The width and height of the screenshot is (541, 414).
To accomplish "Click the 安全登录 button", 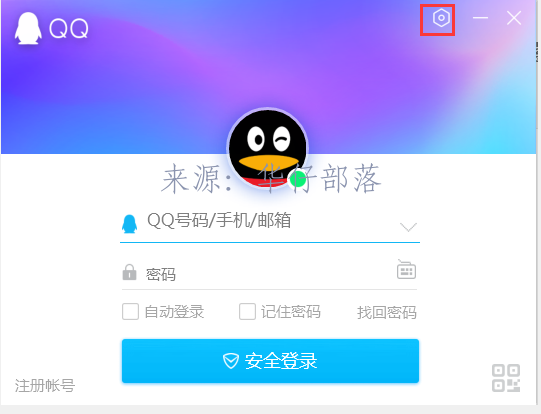I will pos(270,361).
